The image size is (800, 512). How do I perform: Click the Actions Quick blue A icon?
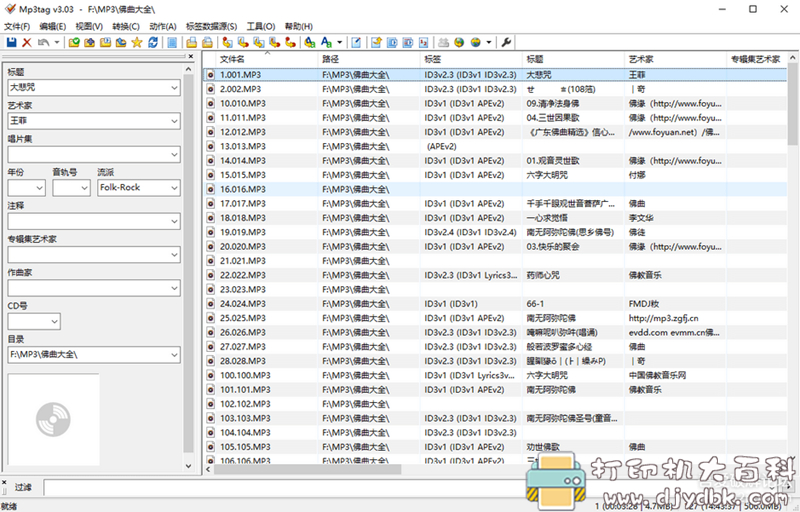point(327,42)
